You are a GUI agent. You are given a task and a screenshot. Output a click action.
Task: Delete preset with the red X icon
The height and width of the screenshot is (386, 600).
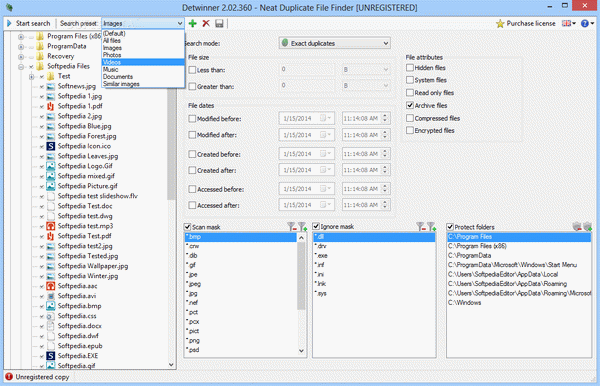[206, 23]
